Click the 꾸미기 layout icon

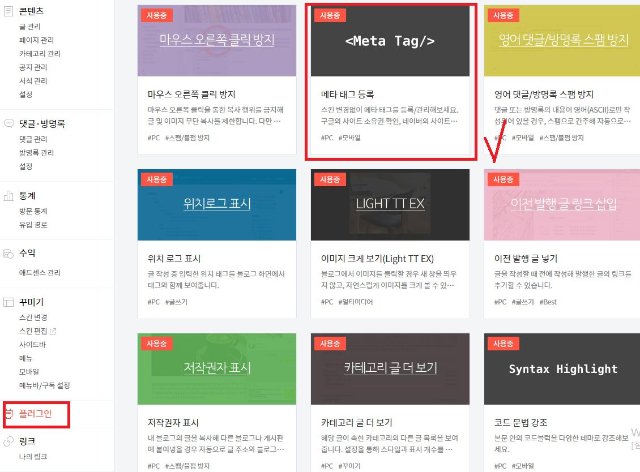(9, 303)
